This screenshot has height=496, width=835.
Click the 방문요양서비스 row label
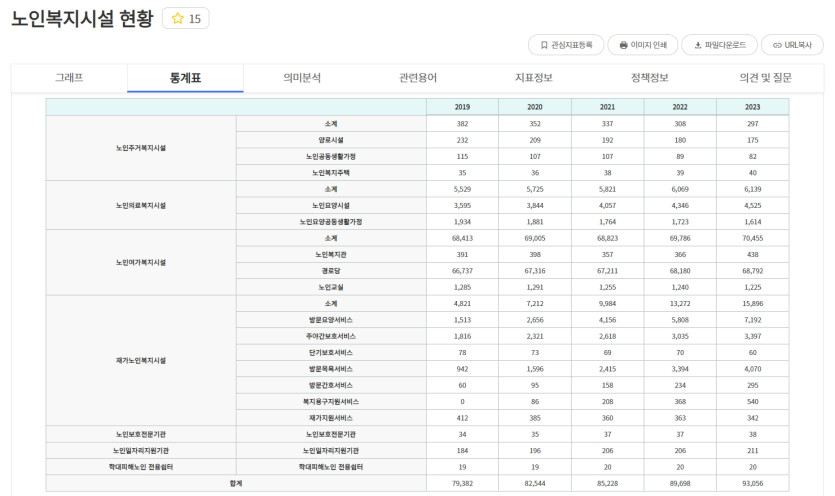click(x=331, y=320)
